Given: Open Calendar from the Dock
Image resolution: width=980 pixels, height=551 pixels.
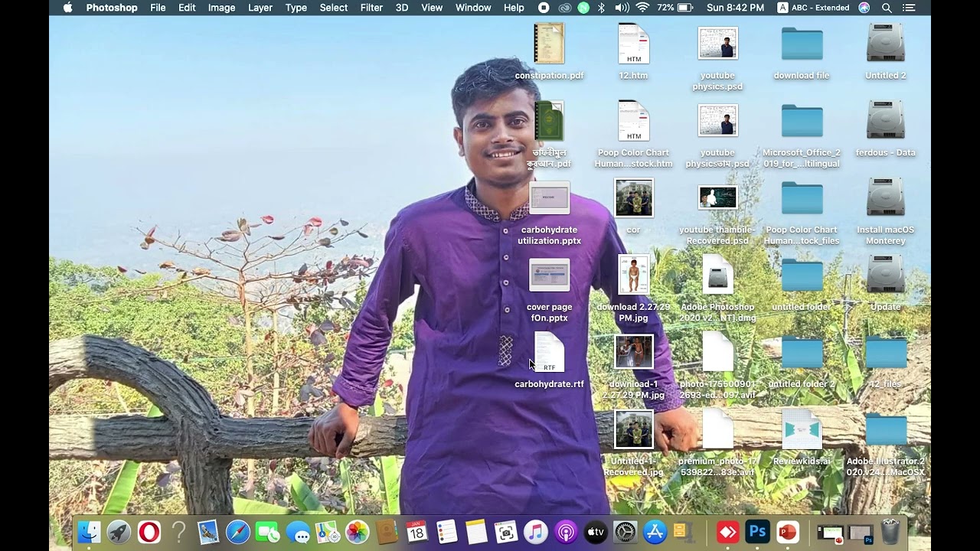Looking at the screenshot, I should click(416, 532).
